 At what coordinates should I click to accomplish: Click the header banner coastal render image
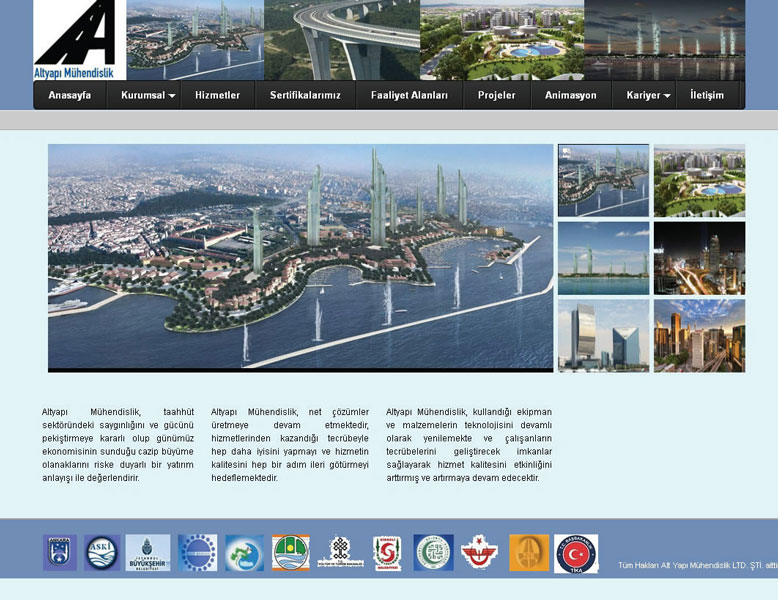click(x=195, y=40)
